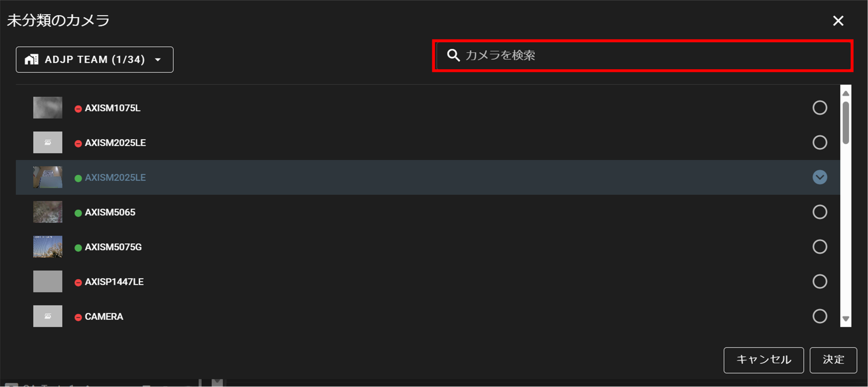
Task: Click the red status icon next to CAMERA
Action: (x=78, y=317)
